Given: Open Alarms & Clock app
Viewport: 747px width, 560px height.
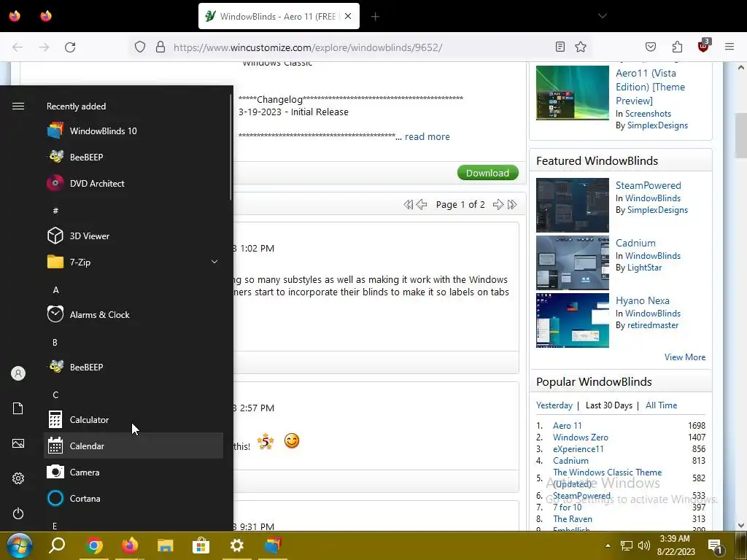Looking at the screenshot, I should (x=133, y=315).
